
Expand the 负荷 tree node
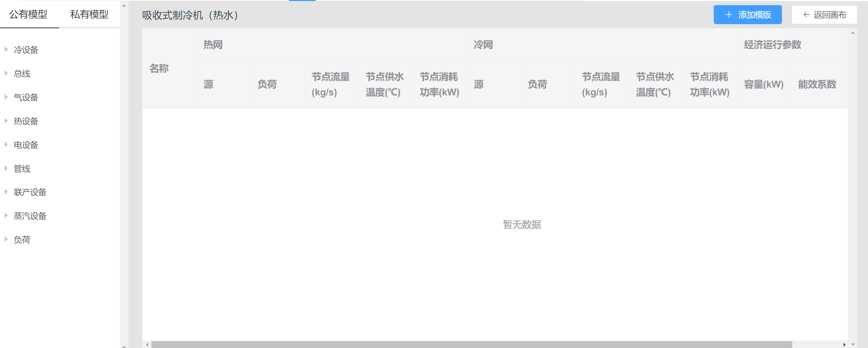pos(6,239)
